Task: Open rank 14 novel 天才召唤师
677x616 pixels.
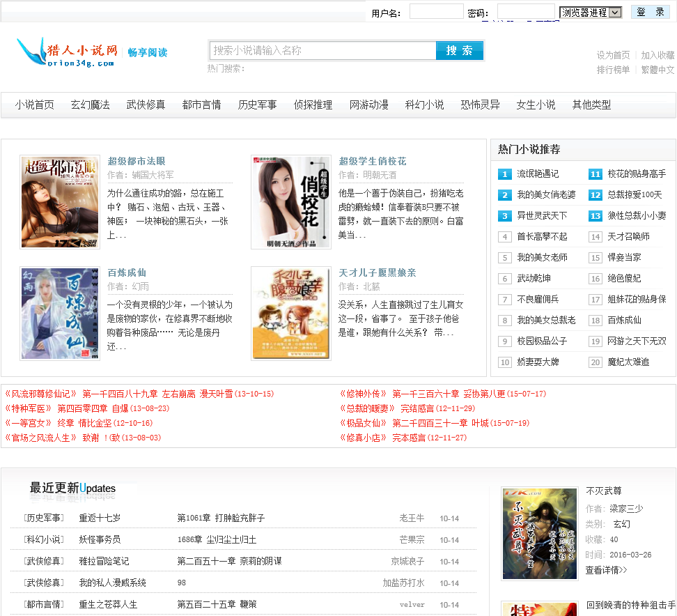Action: pos(629,237)
